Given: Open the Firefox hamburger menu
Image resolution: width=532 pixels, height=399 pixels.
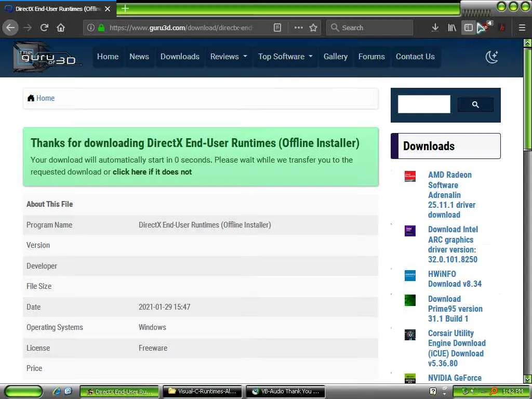Looking at the screenshot, I should pyautogui.click(x=522, y=28).
